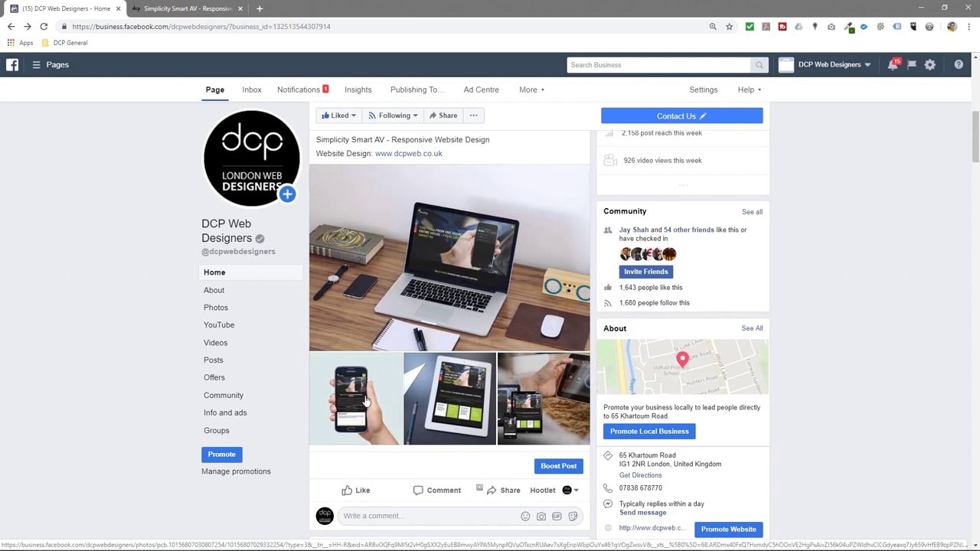
Task: Open page Settings
Action: [703, 90]
